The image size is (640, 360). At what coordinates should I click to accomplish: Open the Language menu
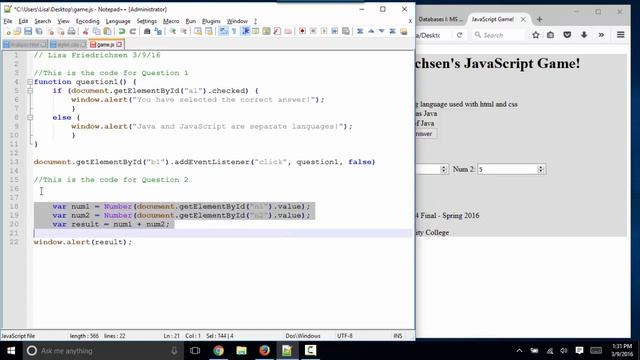118,21
